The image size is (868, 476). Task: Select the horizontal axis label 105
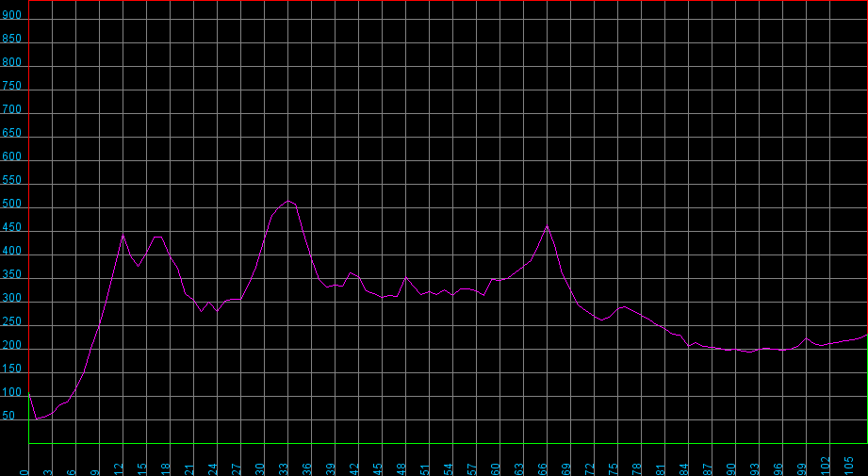pos(848,467)
